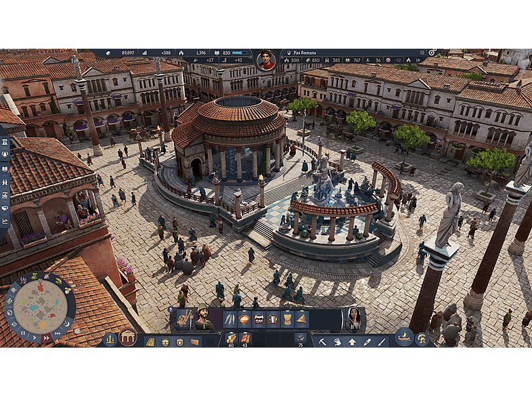Pause the game speed
Screen dimensions: 532x397
click(x=23, y=333)
